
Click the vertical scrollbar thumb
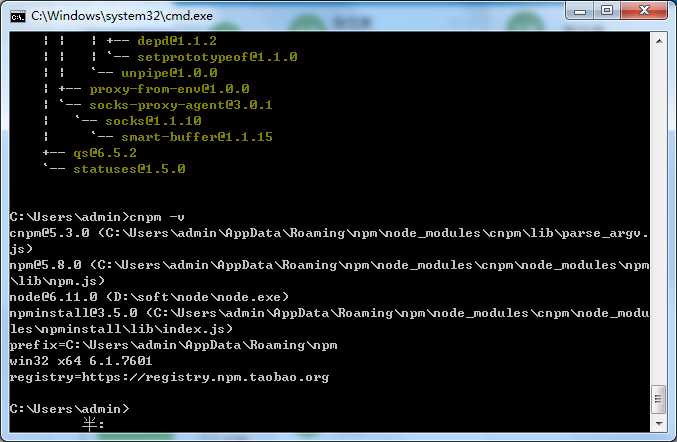(659, 399)
